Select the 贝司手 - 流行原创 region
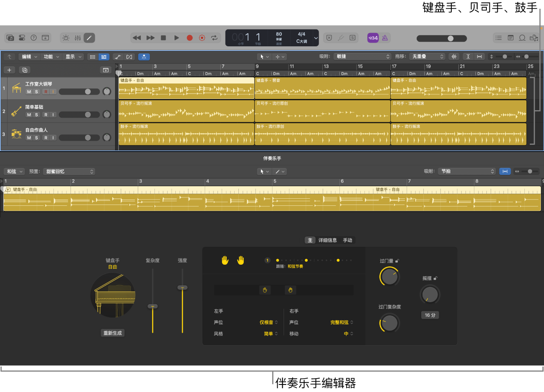Viewport: 544px width, 392px height. click(322, 111)
